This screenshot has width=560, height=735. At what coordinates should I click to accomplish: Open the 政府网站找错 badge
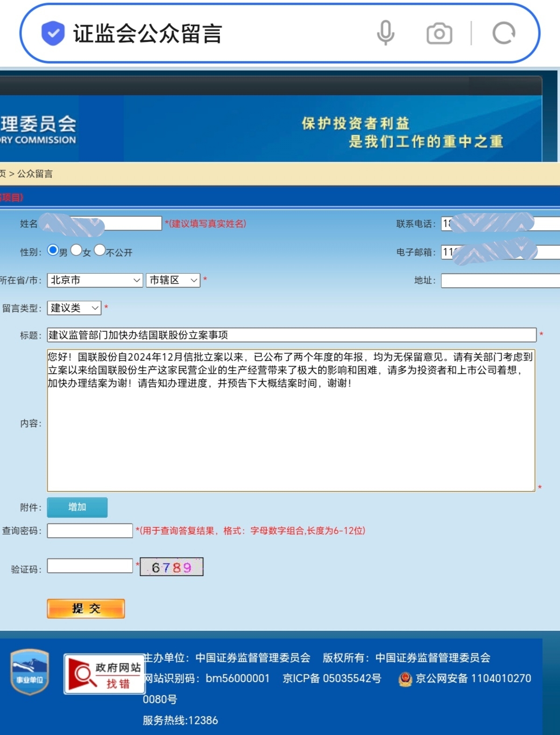point(104,674)
